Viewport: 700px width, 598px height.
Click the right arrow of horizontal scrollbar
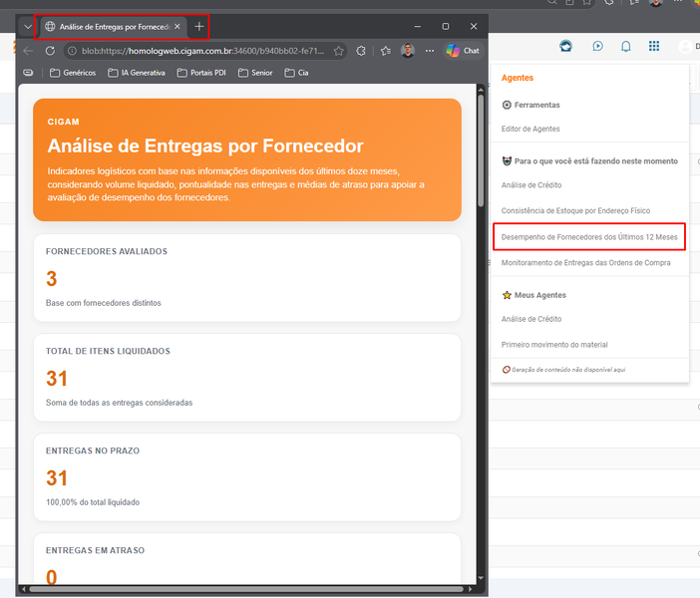(470, 589)
